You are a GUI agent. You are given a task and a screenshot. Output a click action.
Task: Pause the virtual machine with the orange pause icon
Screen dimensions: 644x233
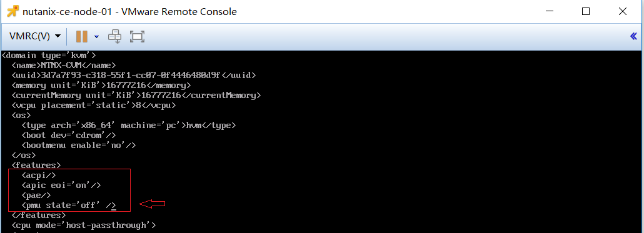[x=81, y=36]
